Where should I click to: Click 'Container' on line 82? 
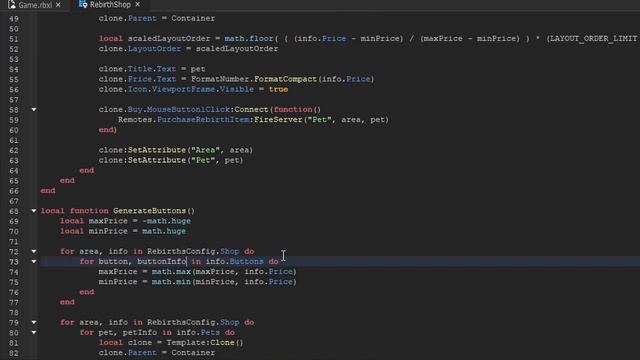193,353
